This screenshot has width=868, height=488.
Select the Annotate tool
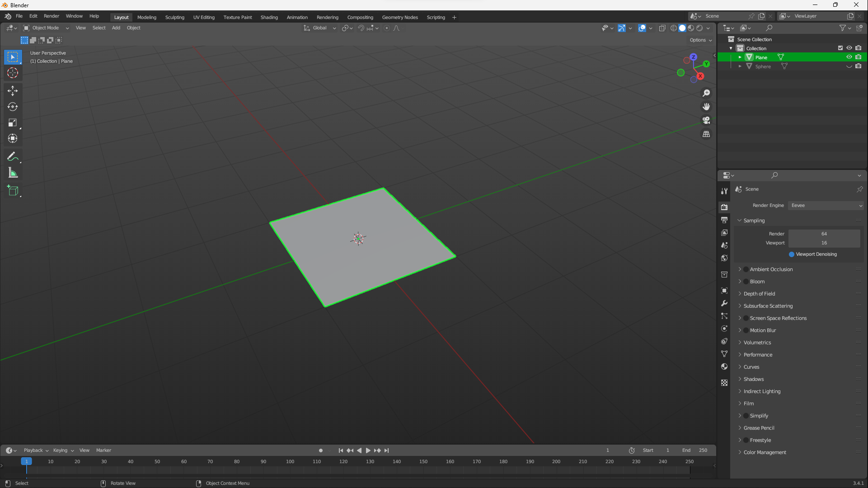(13, 156)
